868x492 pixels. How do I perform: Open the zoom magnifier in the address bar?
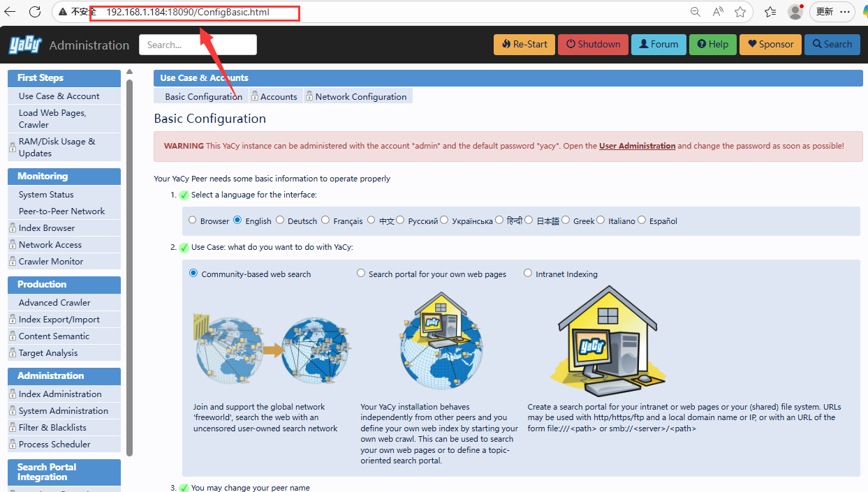pyautogui.click(x=695, y=12)
